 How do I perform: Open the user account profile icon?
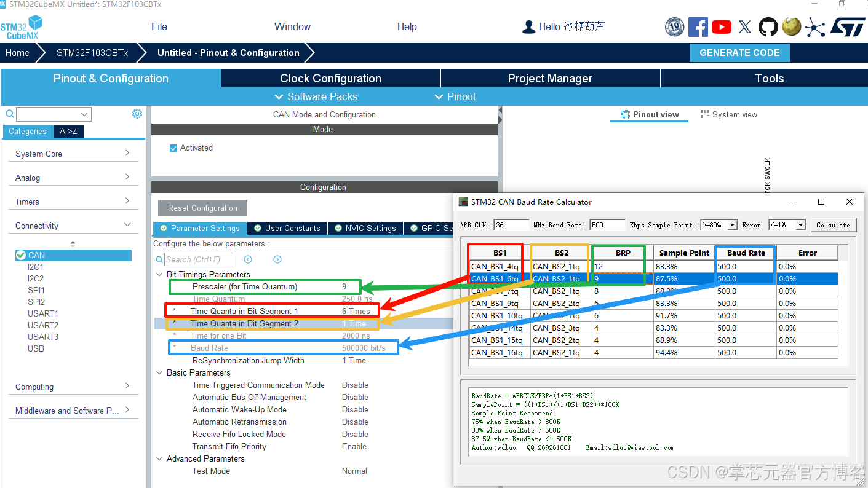528,26
